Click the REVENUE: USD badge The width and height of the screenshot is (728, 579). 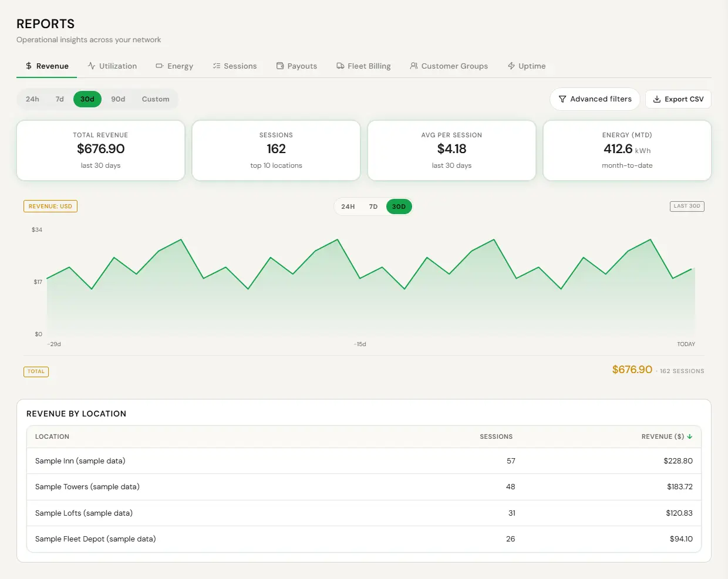pyautogui.click(x=50, y=206)
